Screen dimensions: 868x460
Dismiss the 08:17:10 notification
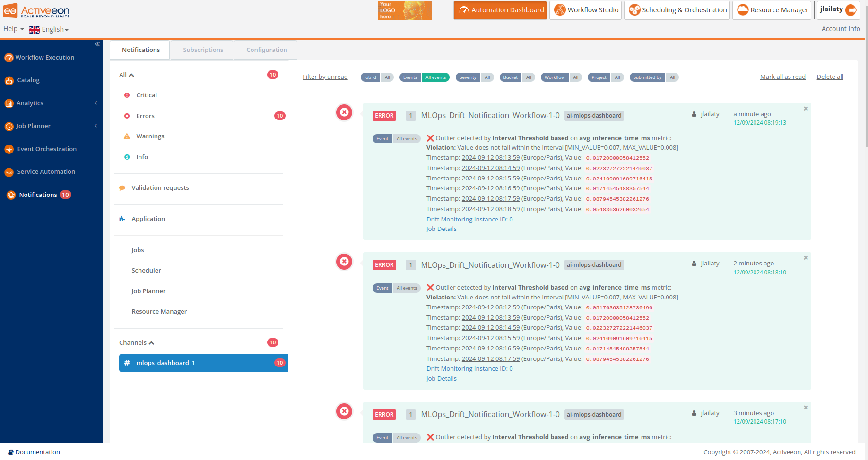point(806,408)
